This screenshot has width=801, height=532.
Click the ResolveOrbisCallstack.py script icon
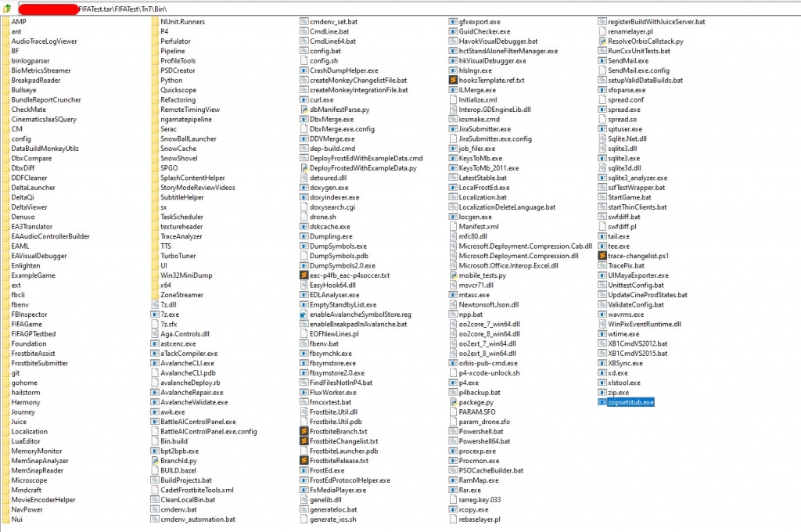(602, 41)
